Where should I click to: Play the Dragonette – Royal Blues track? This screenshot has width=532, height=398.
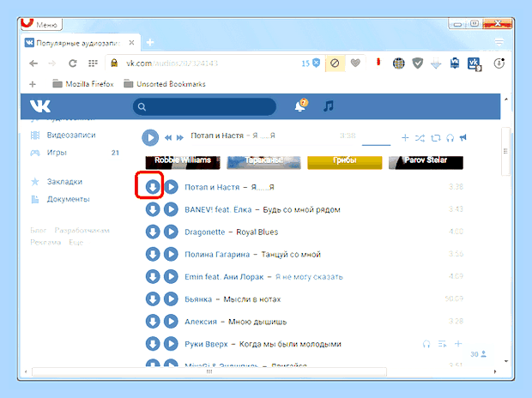pyautogui.click(x=171, y=232)
